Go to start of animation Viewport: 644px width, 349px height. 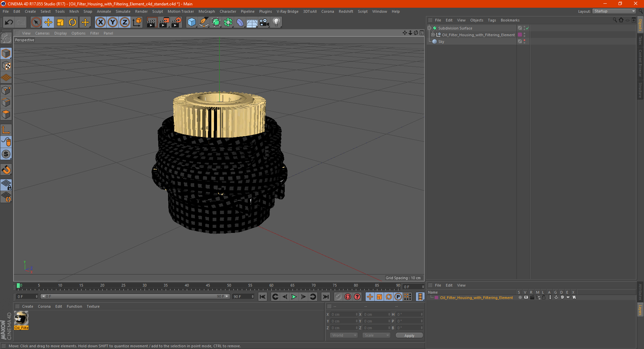(263, 297)
